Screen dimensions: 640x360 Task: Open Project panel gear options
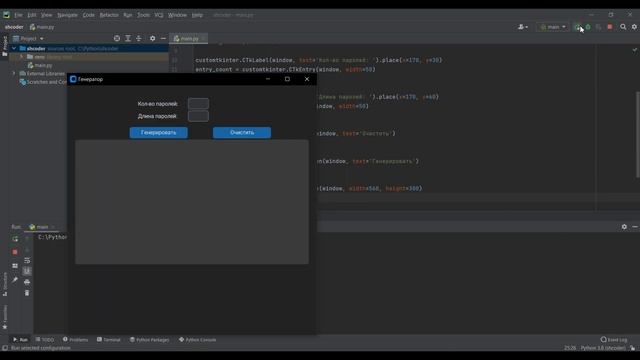(152, 38)
